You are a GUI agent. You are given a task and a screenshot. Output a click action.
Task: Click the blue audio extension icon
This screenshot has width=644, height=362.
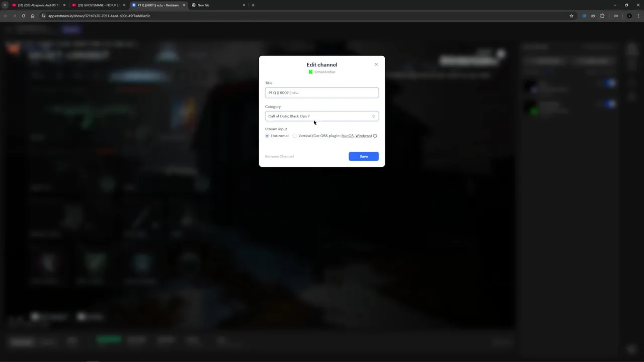(x=584, y=16)
